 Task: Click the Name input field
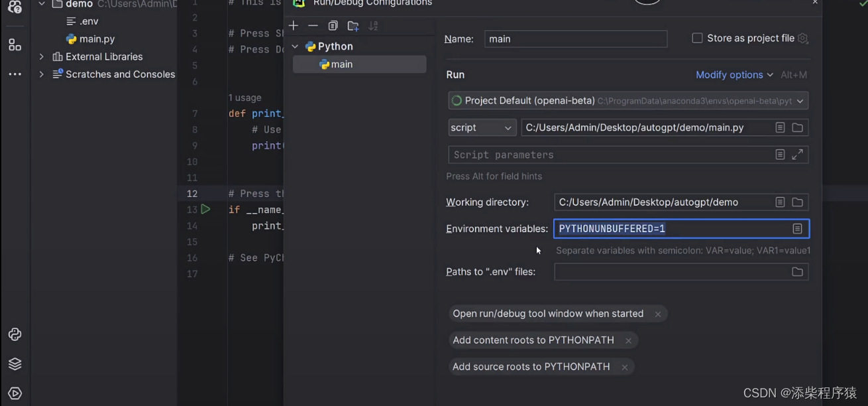point(576,39)
